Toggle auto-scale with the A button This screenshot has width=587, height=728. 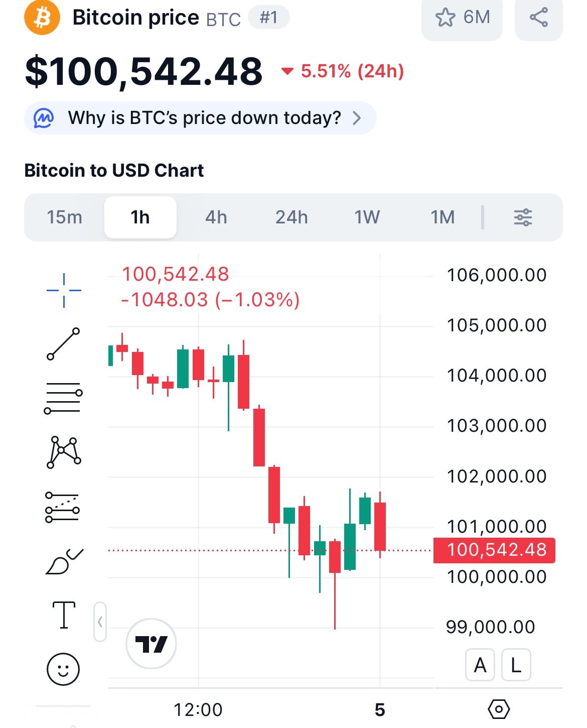click(x=480, y=664)
